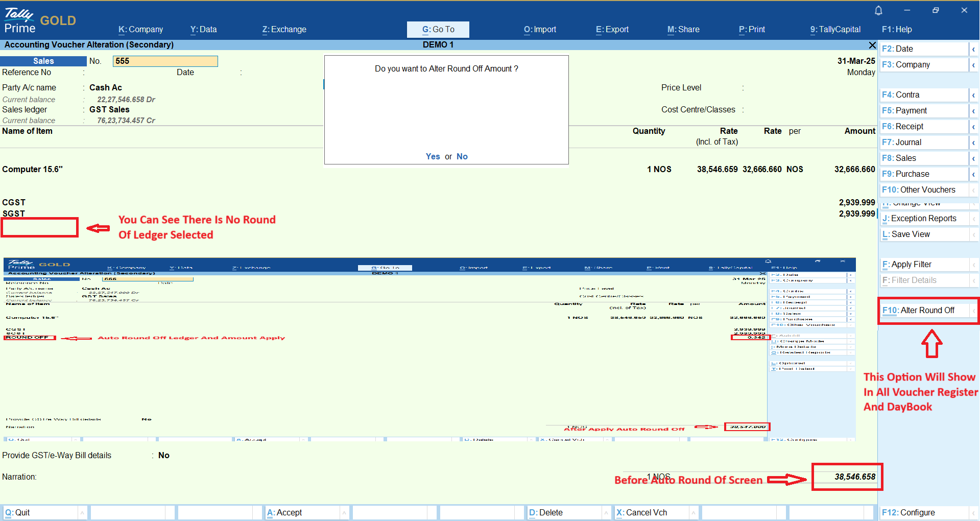
Task: Click the notification bell icon
Action: (x=878, y=11)
